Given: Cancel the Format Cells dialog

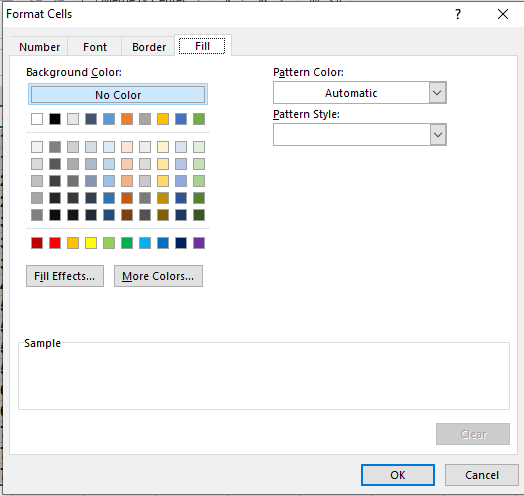Looking at the screenshot, I should [482, 475].
